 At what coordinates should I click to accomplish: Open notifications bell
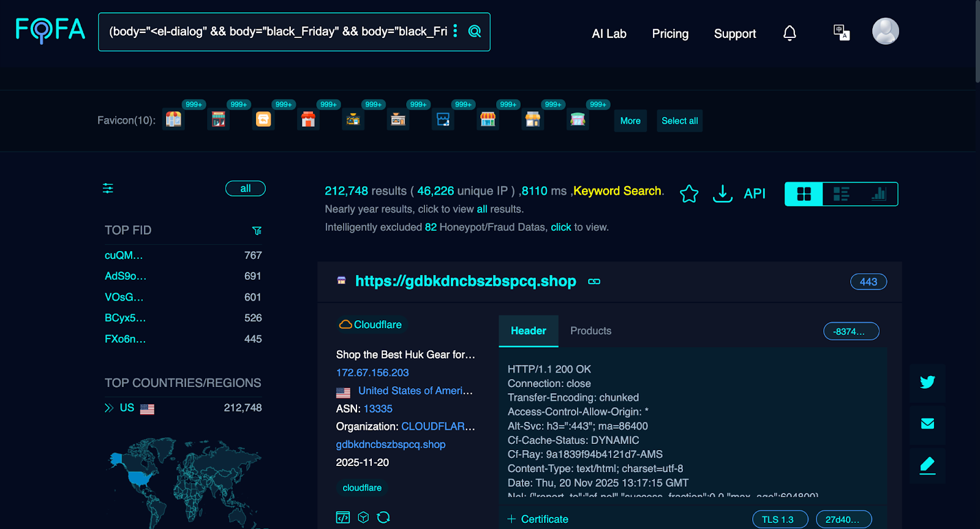click(790, 32)
